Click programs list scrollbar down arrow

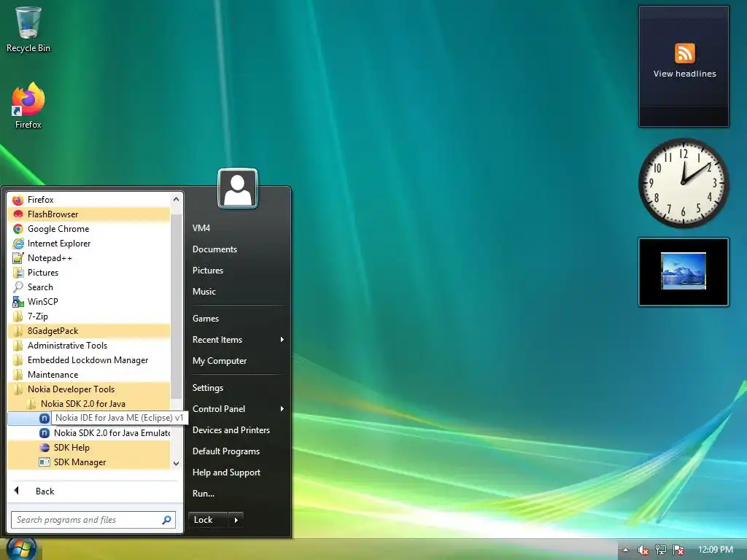[x=177, y=463]
